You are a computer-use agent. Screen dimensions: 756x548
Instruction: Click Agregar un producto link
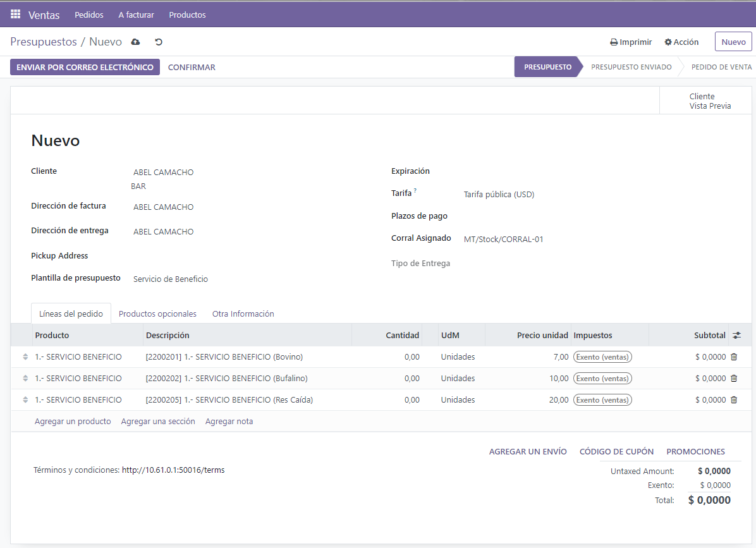pos(73,421)
